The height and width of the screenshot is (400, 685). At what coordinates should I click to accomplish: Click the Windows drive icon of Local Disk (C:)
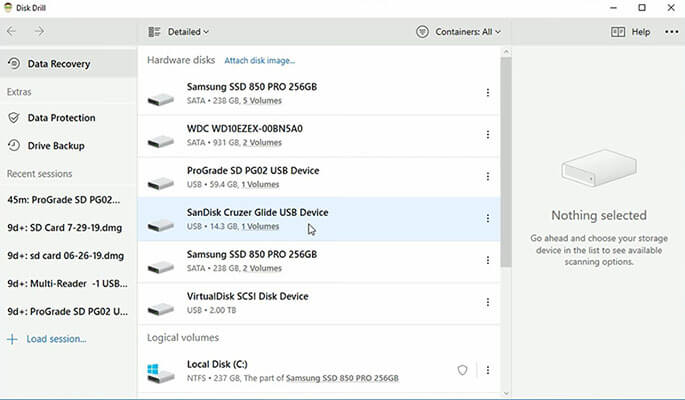pyautogui.click(x=160, y=373)
